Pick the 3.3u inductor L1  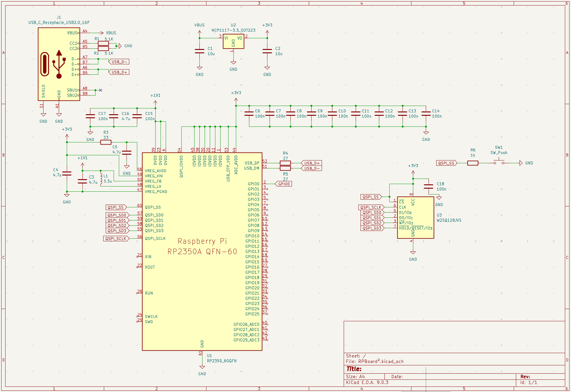pyautogui.click(x=101, y=179)
